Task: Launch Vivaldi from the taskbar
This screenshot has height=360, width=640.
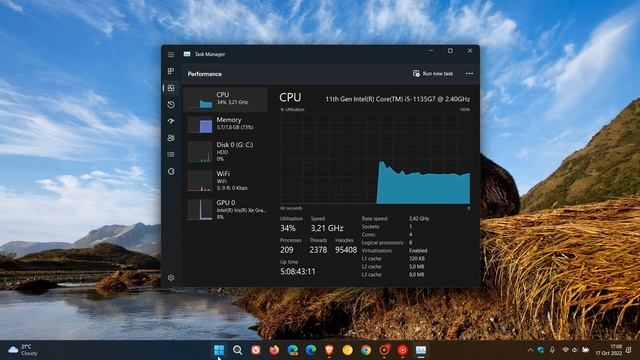Action: [x=256, y=350]
